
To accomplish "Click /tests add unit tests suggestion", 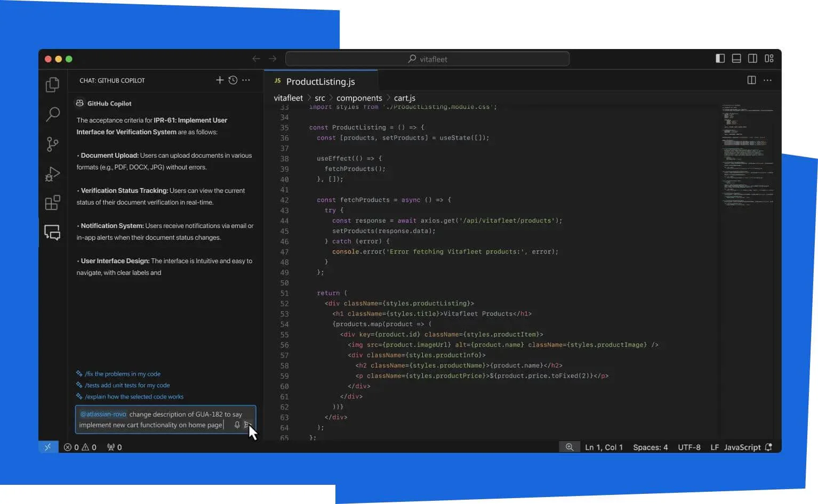I will [127, 385].
